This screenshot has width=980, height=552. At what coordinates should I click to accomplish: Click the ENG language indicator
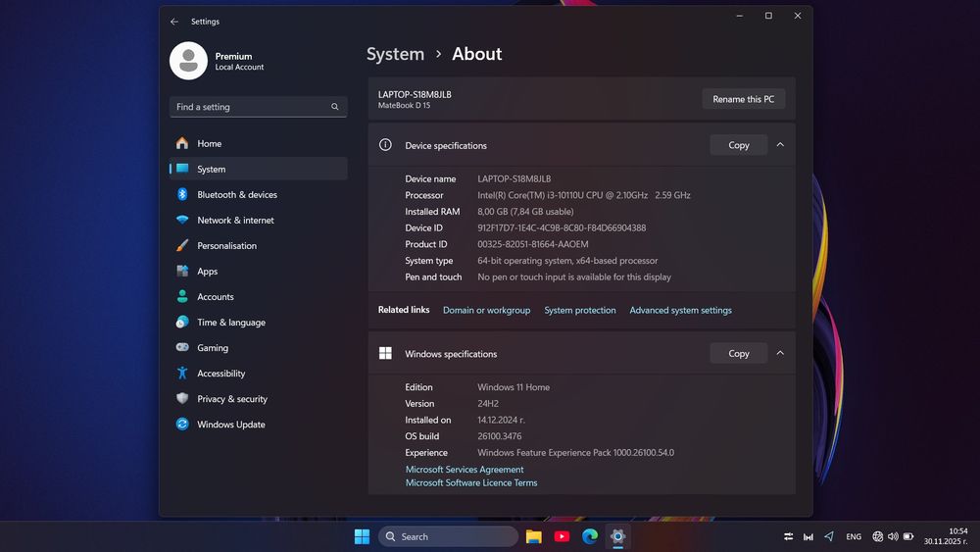[854, 536]
